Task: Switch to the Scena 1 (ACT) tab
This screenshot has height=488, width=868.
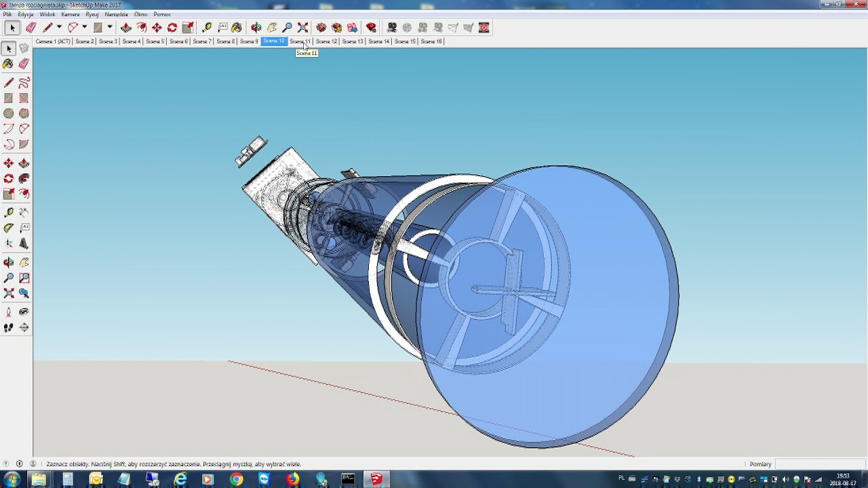Action: [x=53, y=41]
